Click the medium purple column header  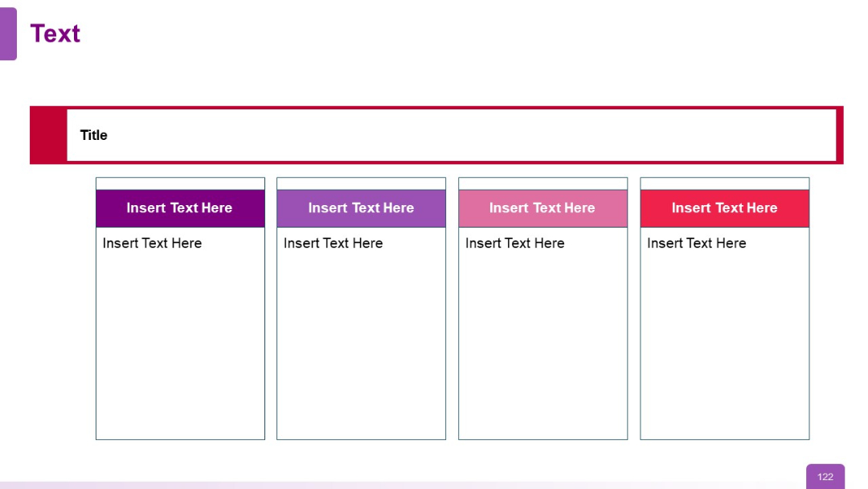(362, 208)
